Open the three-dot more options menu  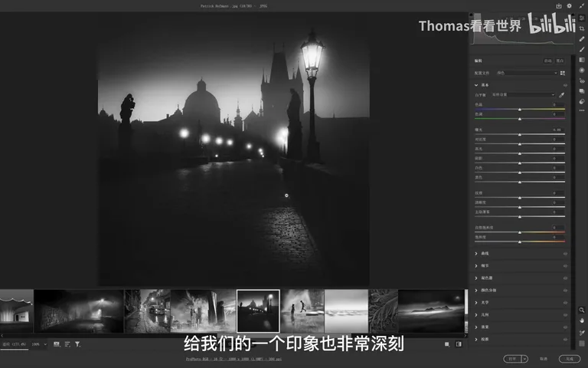coord(582,110)
